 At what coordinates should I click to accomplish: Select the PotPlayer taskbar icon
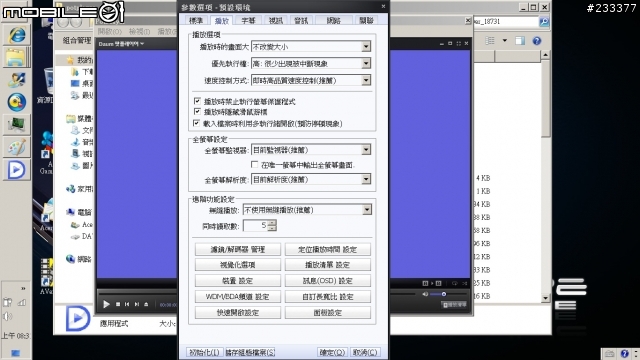pyautogui.click(x=16, y=170)
